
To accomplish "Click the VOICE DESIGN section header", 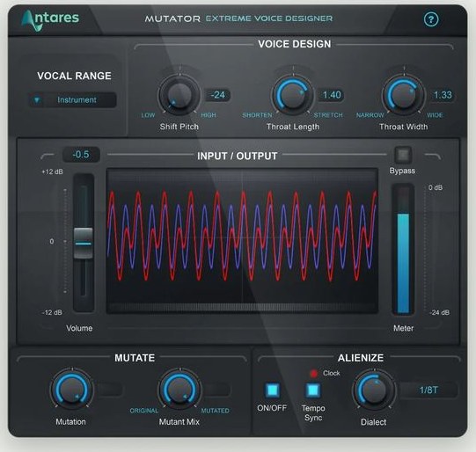I will point(295,44).
